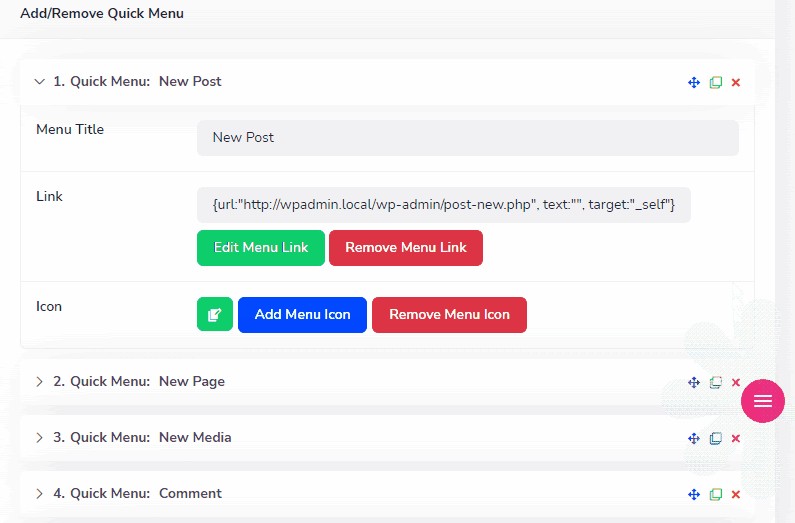The image size is (795, 523).
Task: Open the pink floating hamburger menu
Action: 763,401
